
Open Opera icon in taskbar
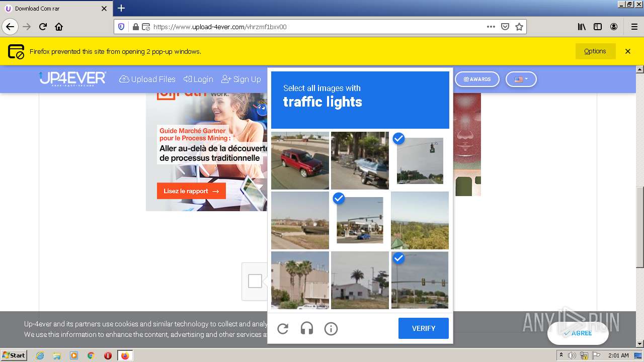click(108, 355)
